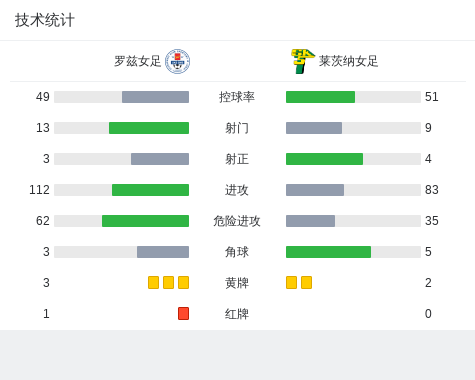Click the 危险进攻 bar for 罗兹女足
The width and height of the screenshot is (475, 380).
coord(122,221)
